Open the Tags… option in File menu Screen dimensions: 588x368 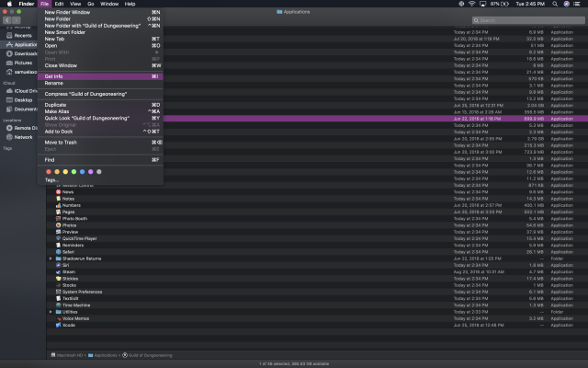tap(51, 179)
